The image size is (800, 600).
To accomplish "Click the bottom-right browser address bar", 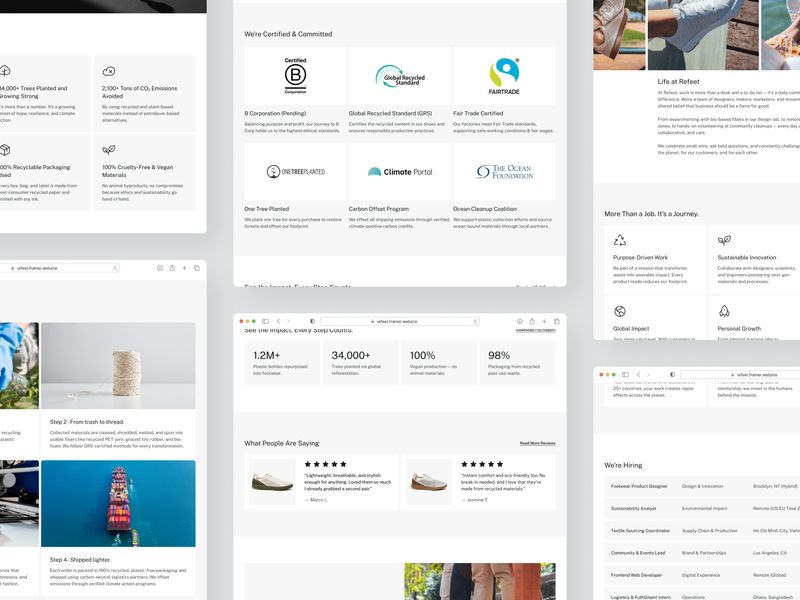I will pyautogui.click(x=740, y=374).
